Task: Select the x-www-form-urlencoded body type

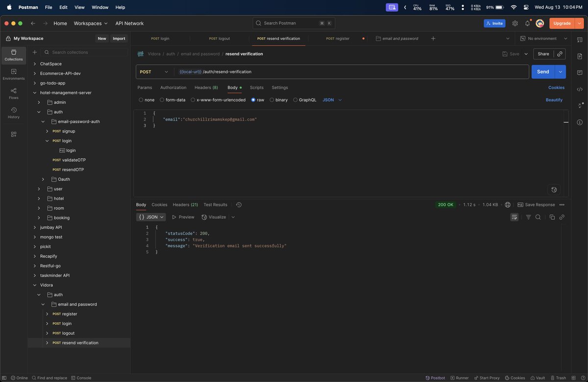Action: (x=218, y=100)
